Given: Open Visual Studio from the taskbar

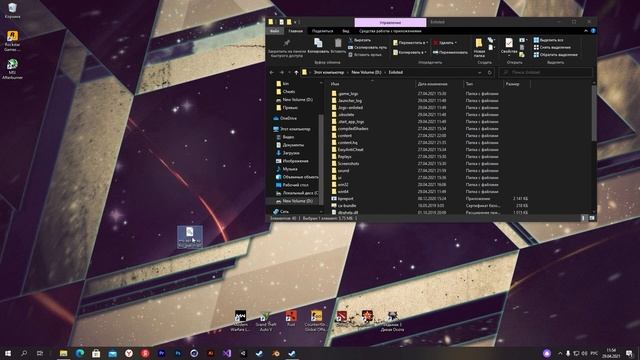Looking at the screenshot, I should point(227,353).
